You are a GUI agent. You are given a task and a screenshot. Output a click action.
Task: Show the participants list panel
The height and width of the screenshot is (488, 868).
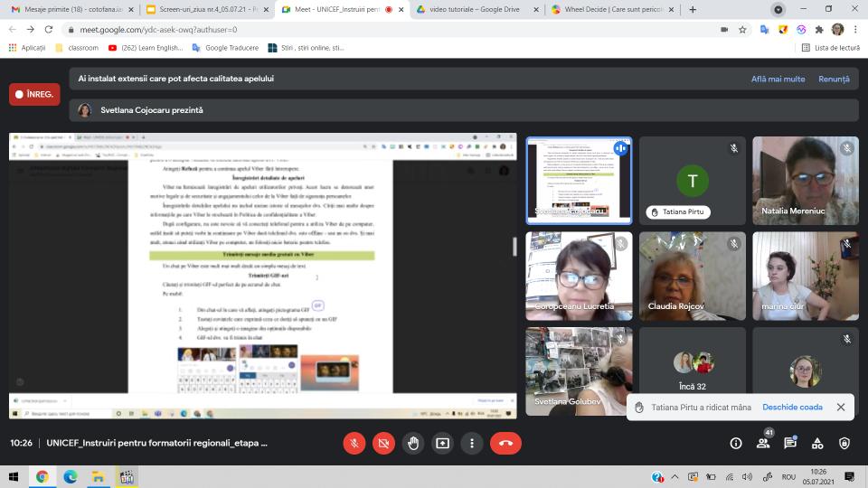(763, 443)
